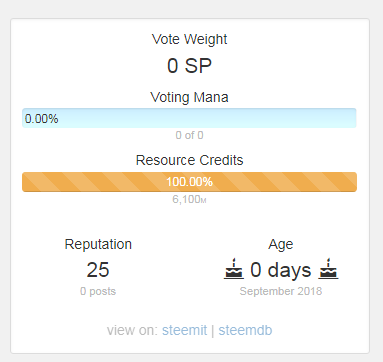This screenshot has width=383, height=362.
Task: Click the Age heading
Action: 281,244
